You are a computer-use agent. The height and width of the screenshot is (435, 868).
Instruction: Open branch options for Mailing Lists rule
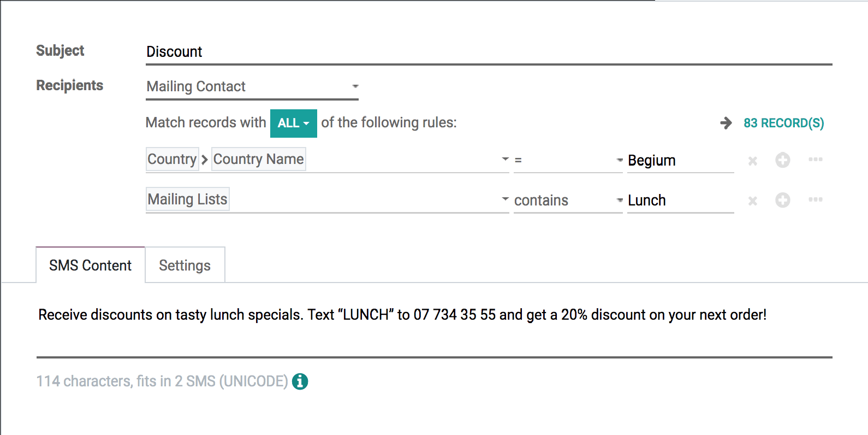(816, 199)
